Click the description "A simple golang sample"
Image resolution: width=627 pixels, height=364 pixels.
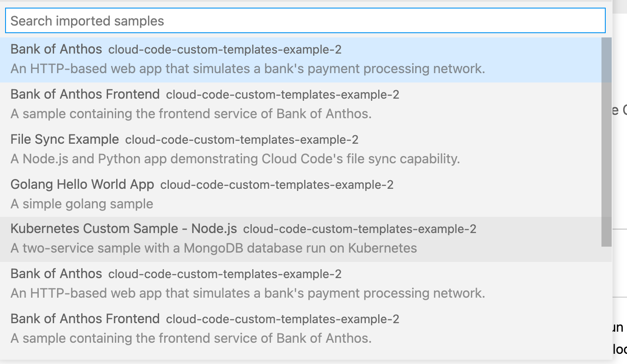[x=82, y=204]
